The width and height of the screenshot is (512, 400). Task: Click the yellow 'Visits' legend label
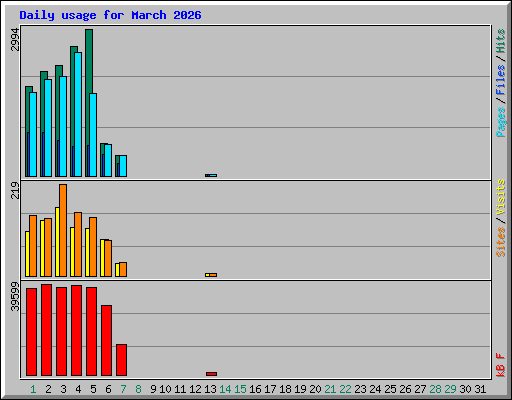pos(501,197)
